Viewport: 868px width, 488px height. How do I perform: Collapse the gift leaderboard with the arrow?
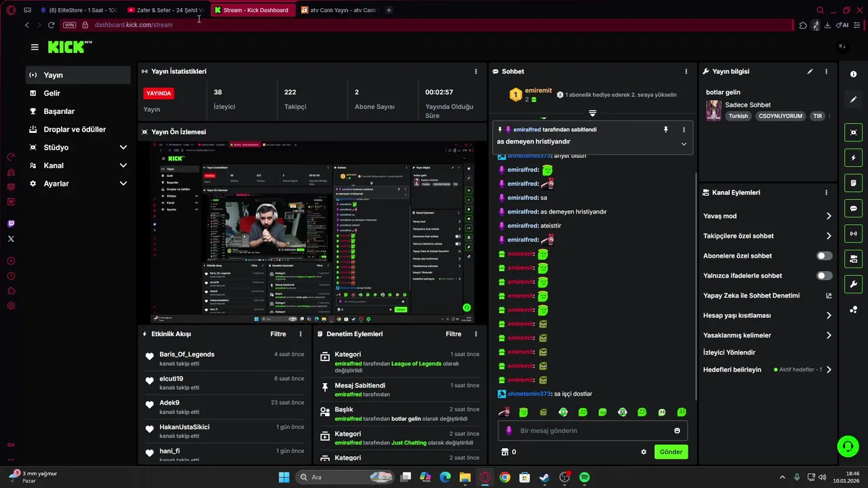click(x=592, y=113)
